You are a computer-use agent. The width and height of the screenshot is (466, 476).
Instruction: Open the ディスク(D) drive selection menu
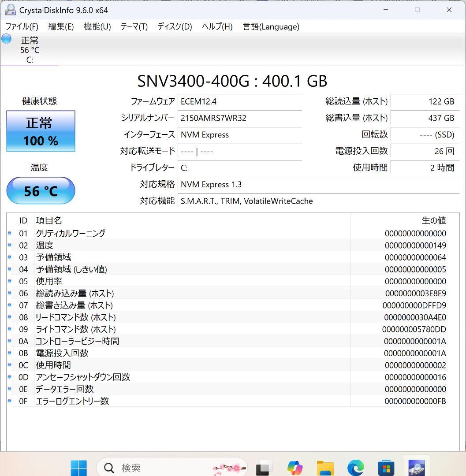(x=174, y=26)
